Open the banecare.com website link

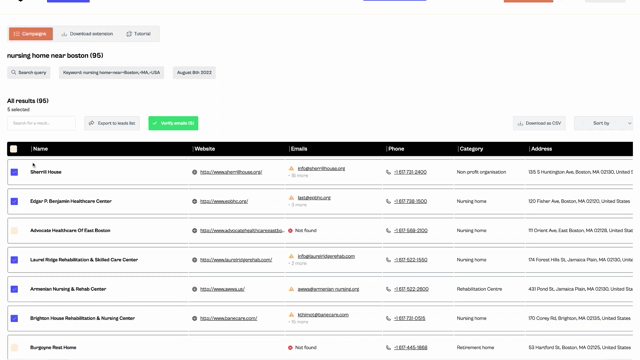(229, 318)
